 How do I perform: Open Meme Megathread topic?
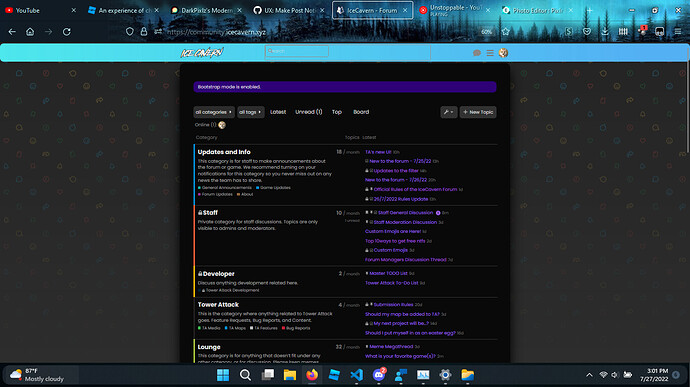click(x=391, y=347)
